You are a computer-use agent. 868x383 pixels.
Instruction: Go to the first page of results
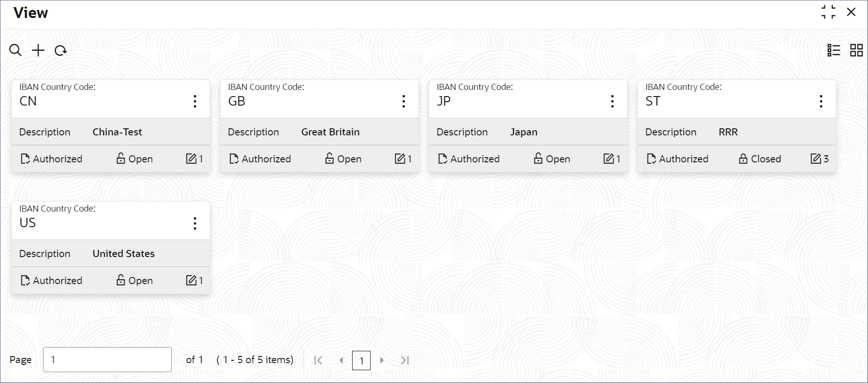pyautogui.click(x=319, y=360)
